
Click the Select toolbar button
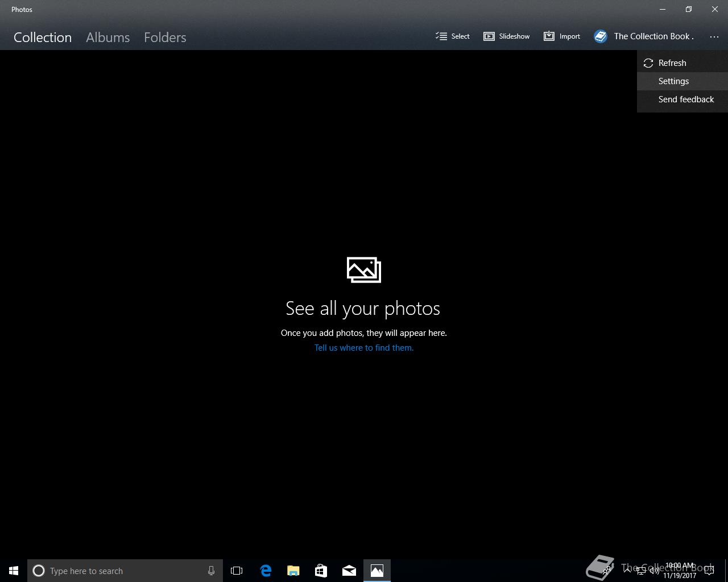(453, 36)
